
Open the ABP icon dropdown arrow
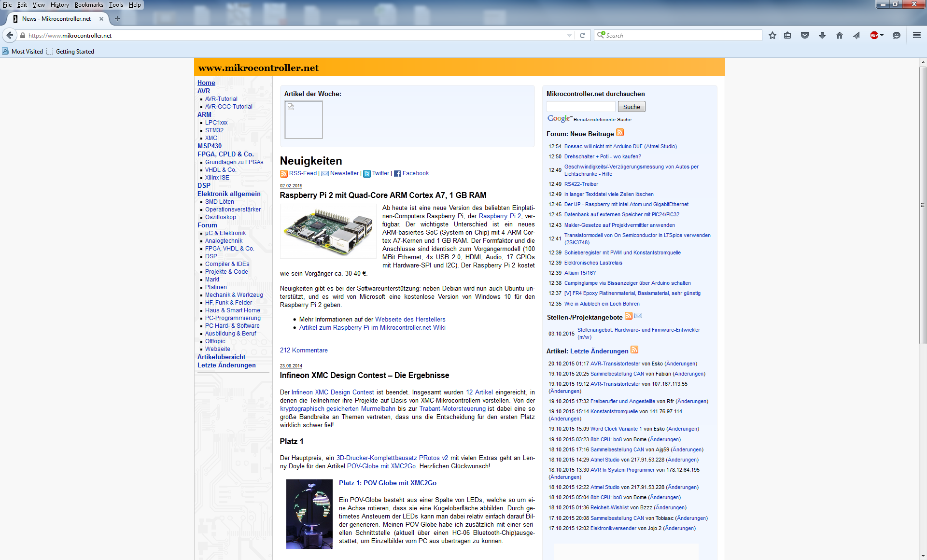(x=882, y=35)
